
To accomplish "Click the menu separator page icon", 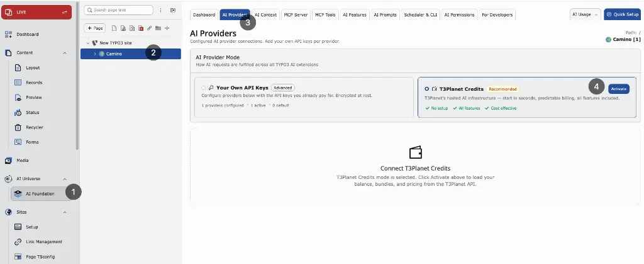I will point(167,28).
